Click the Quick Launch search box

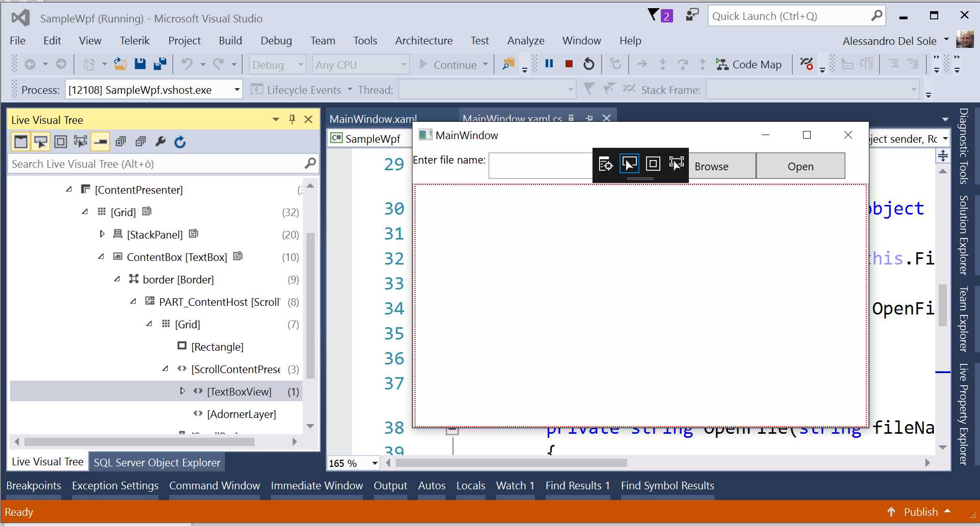(x=789, y=16)
